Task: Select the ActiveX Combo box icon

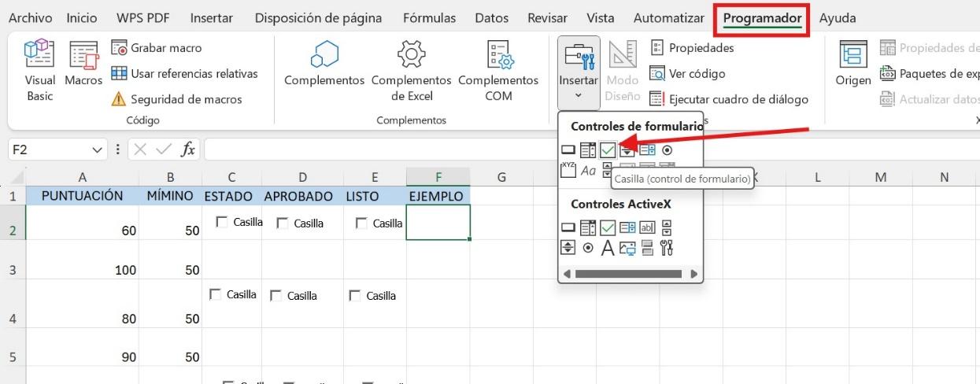Action: (588, 228)
